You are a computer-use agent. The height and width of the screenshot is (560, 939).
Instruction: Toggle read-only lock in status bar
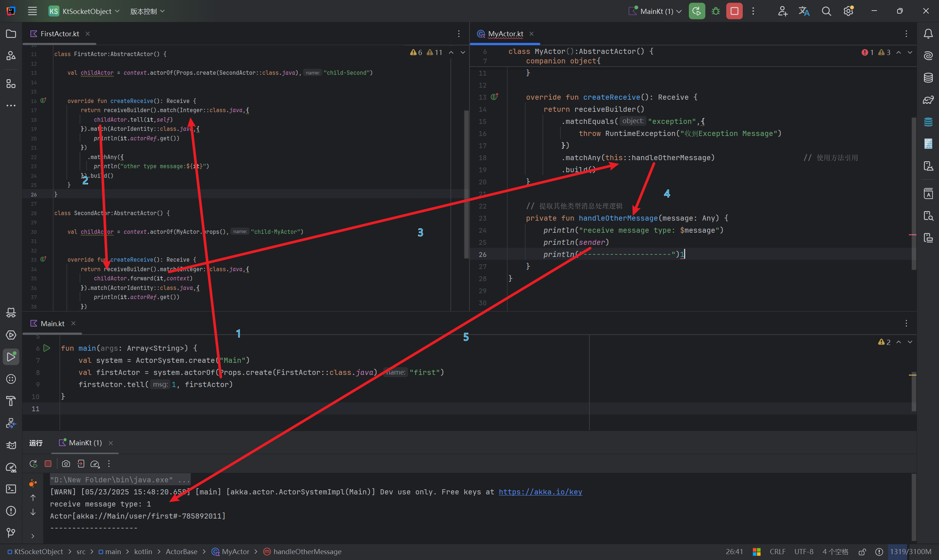(x=862, y=552)
